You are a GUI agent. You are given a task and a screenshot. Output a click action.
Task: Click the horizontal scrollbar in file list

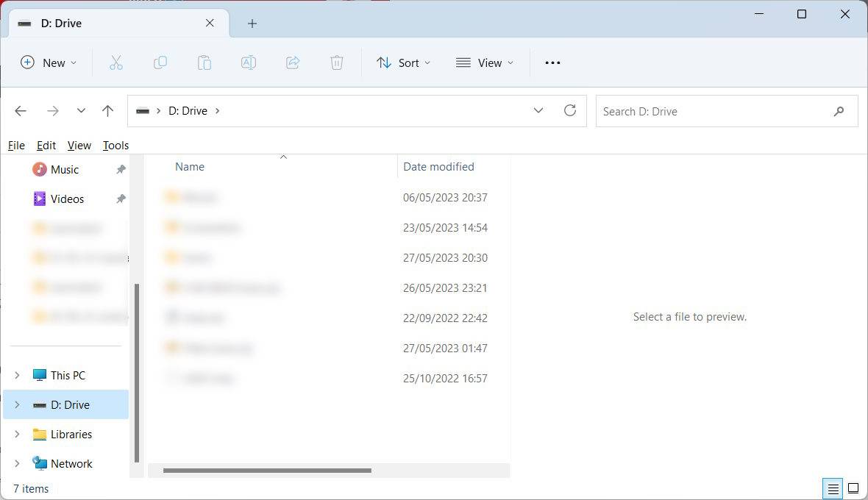coord(267,471)
